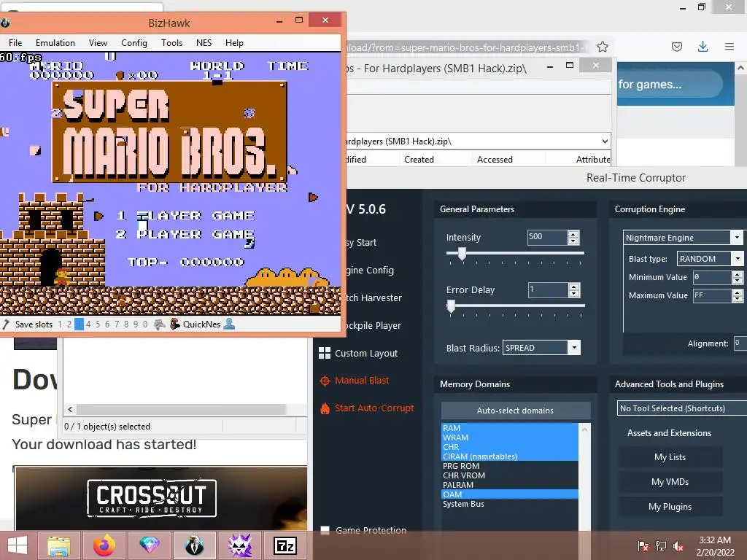Viewport: 747px width, 560px height.
Task: Select highlighted save slot 3
Action: (79, 324)
